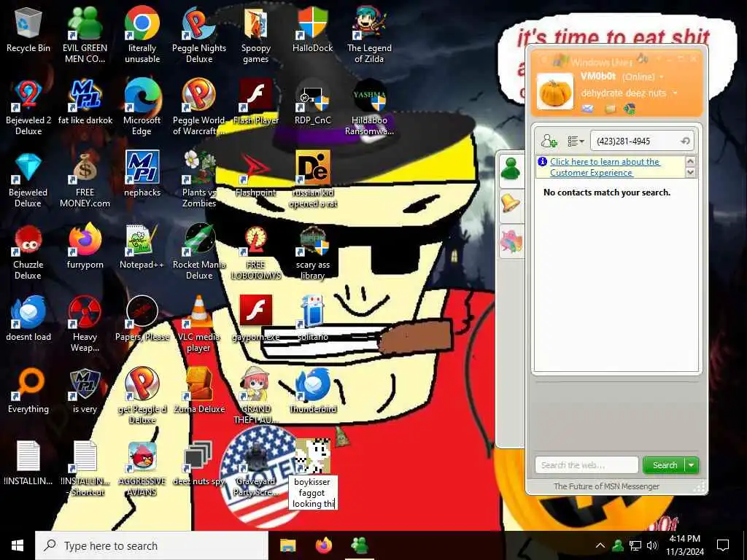The height and width of the screenshot is (560, 747).
Task: Open the solitario card game icon
Action: click(x=312, y=319)
